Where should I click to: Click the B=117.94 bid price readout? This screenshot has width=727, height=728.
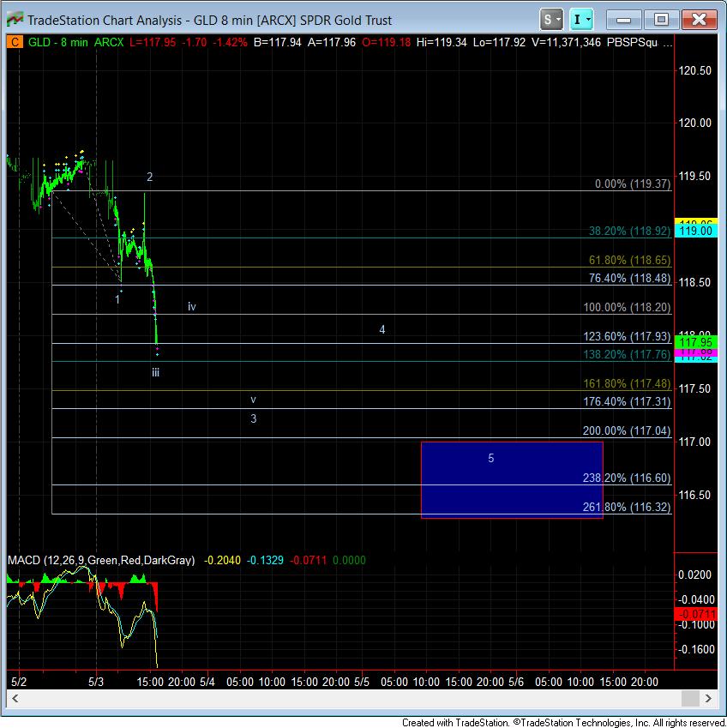tap(278, 43)
